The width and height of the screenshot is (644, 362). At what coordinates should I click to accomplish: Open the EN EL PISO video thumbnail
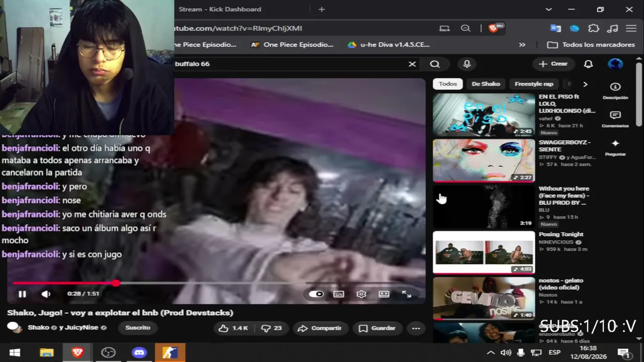(484, 115)
